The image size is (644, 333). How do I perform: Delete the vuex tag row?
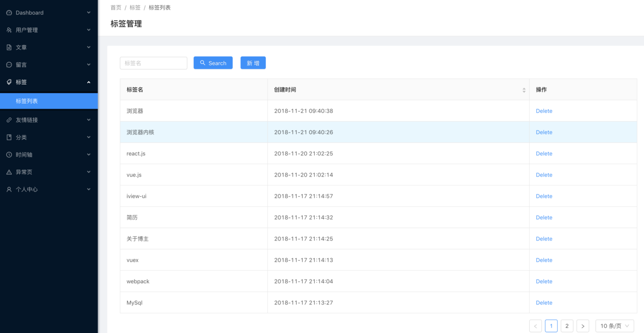click(544, 260)
